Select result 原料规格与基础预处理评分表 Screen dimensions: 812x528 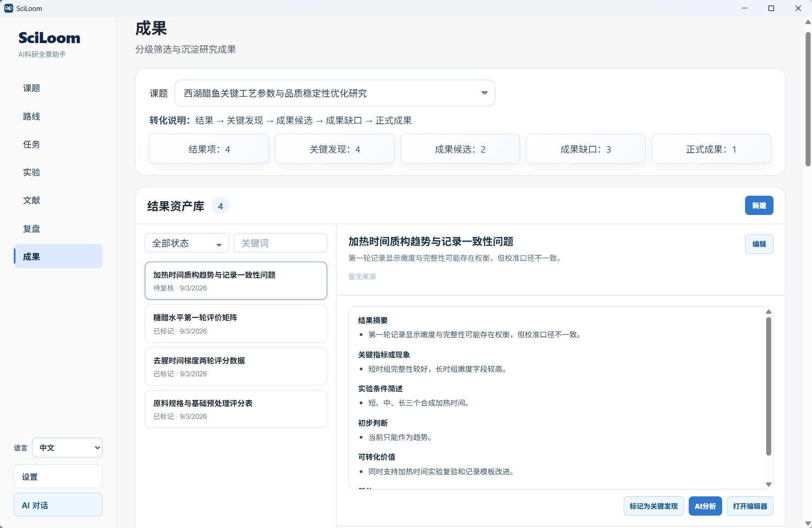[x=236, y=409]
